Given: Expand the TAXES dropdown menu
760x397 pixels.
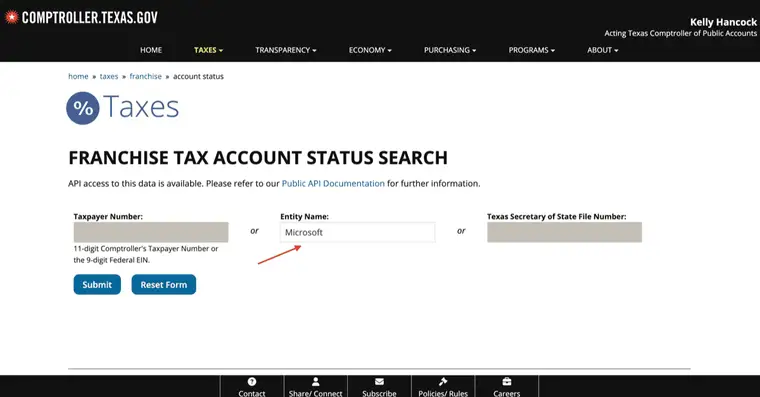Looking at the screenshot, I should 208,50.
